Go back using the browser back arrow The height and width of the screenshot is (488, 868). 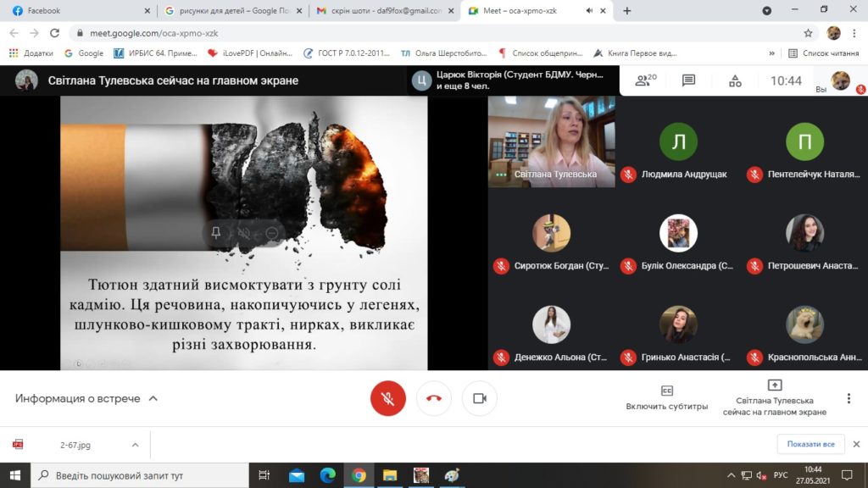coord(14,33)
